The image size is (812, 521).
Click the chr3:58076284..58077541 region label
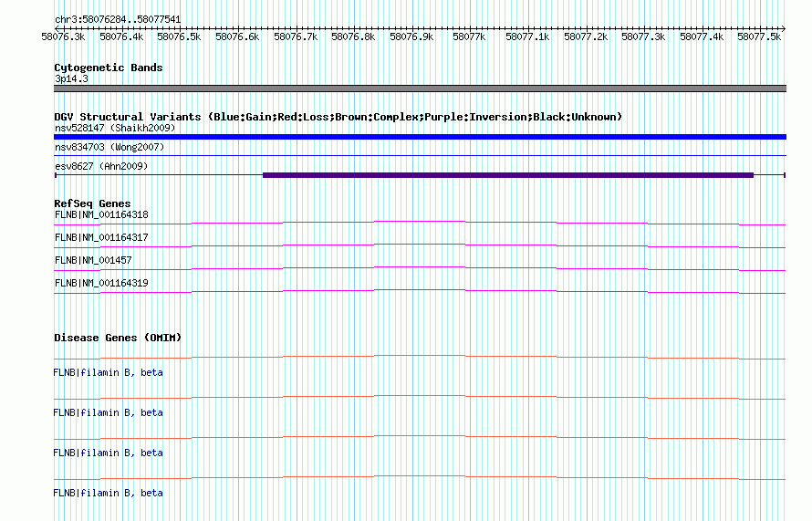118,20
